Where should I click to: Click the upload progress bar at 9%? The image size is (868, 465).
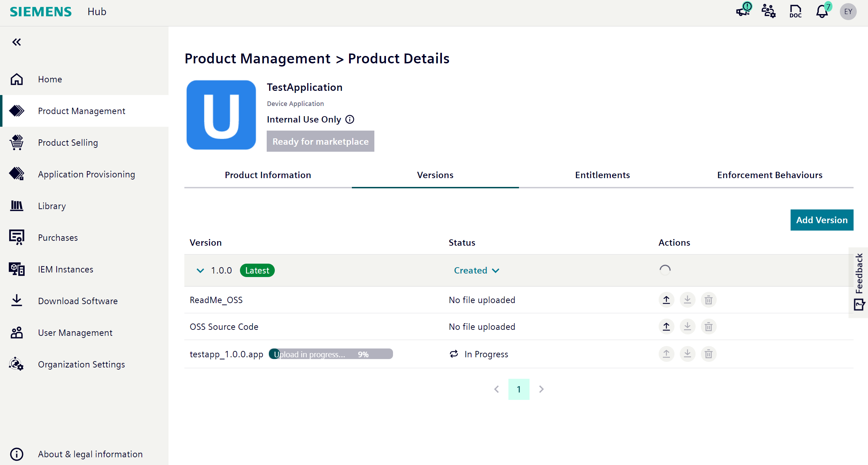pos(331,354)
